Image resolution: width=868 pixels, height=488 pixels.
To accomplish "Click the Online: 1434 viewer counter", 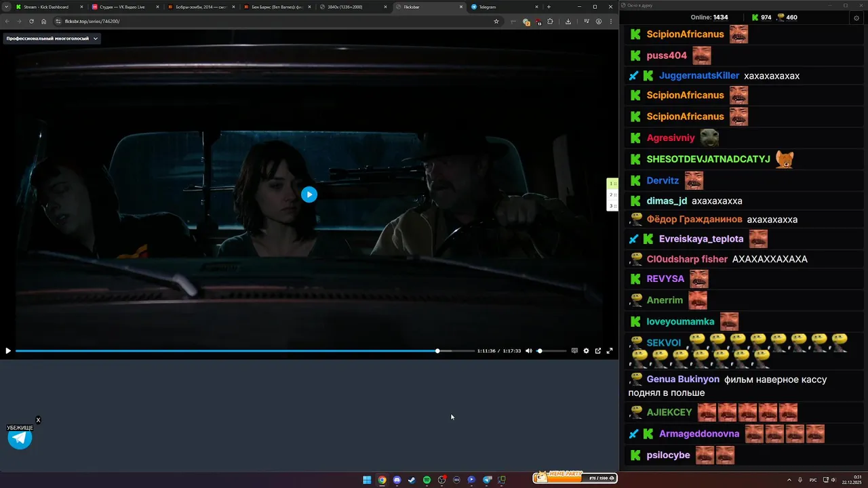I will 709,18.
